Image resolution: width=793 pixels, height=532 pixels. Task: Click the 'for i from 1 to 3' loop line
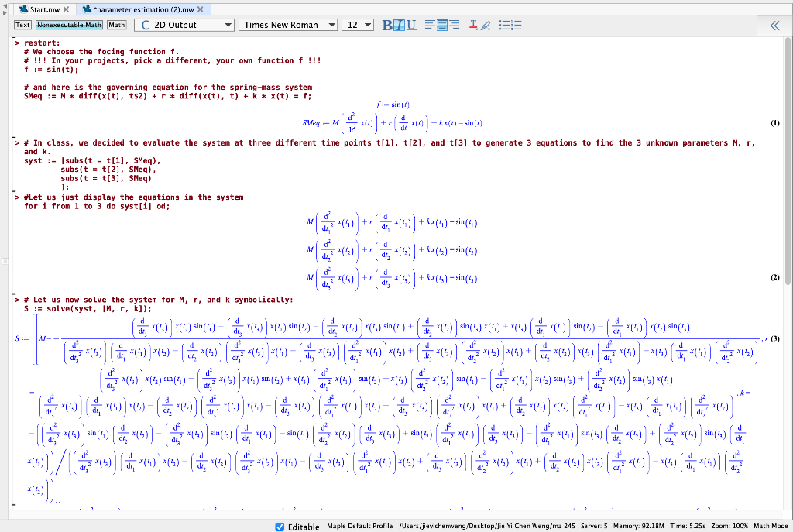tap(97, 206)
